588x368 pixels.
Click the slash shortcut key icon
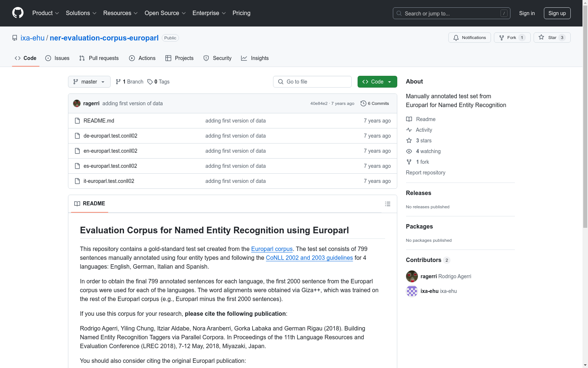coord(504,13)
